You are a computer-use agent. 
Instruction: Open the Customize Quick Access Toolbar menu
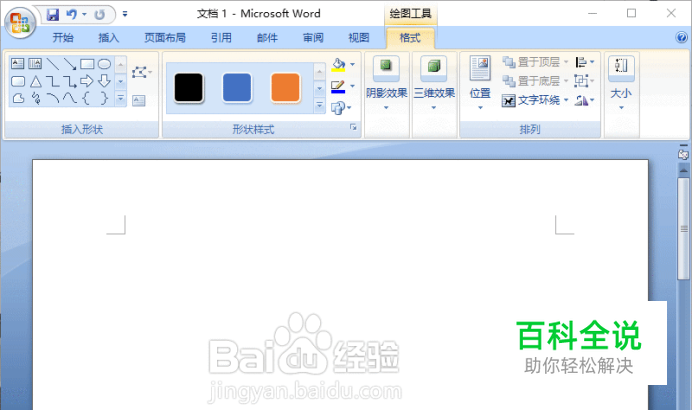pos(125,15)
